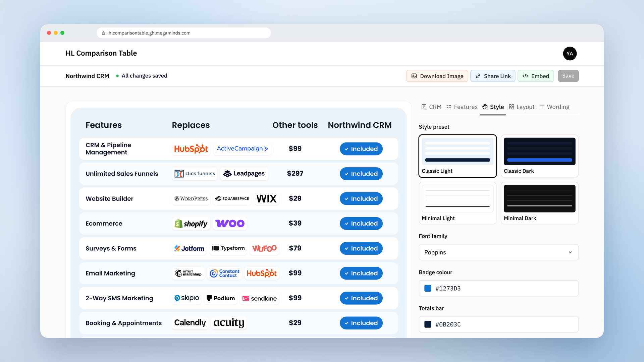The width and height of the screenshot is (644, 362).
Task: Click the Skipio logo chip
Action: click(x=186, y=298)
